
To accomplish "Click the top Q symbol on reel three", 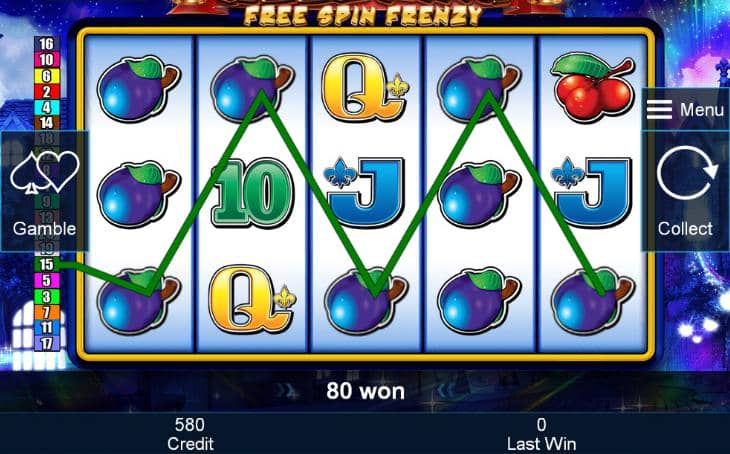I will [365, 88].
